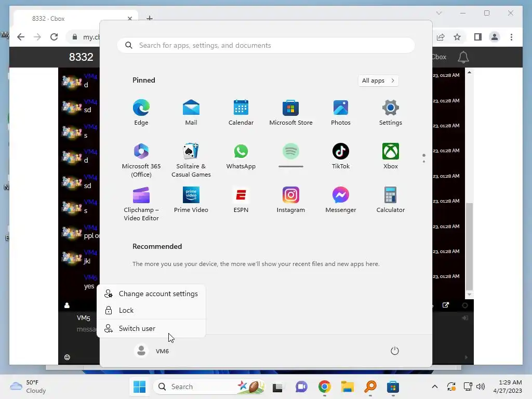
Task: Toggle the Chrome side panel
Action: [x=478, y=37]
